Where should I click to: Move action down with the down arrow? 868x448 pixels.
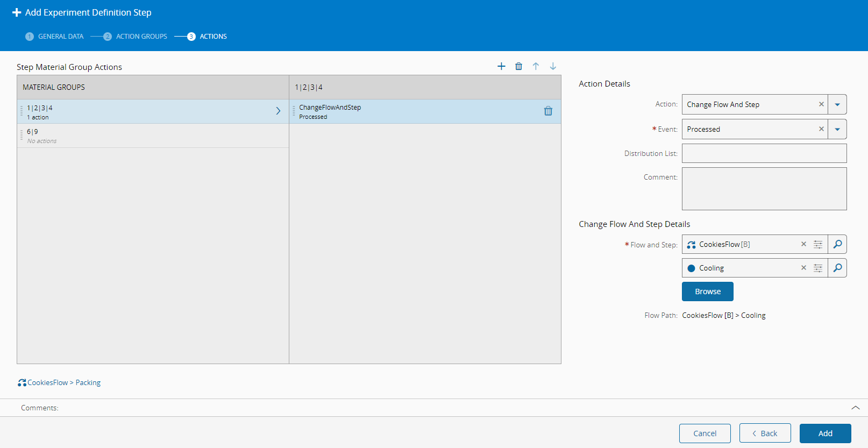(x=553, y=66)
